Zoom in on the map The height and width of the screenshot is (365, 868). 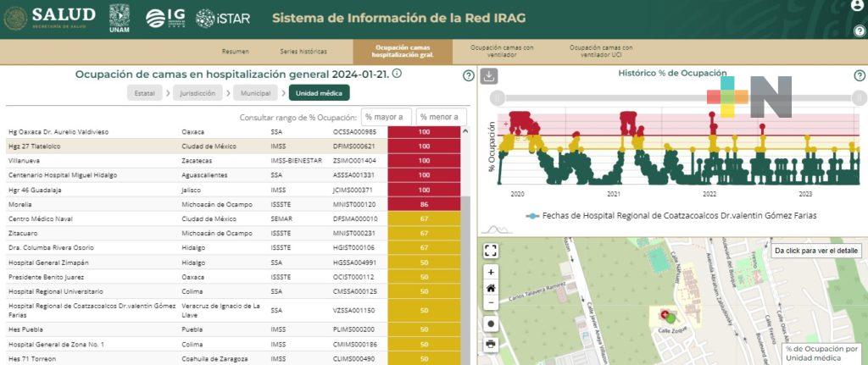click(491, 272)
